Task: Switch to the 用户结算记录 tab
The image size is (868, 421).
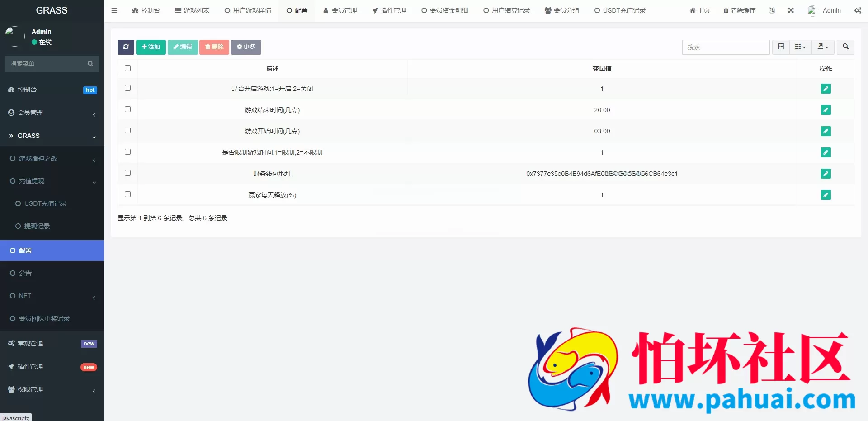Action: click(506, 10)
